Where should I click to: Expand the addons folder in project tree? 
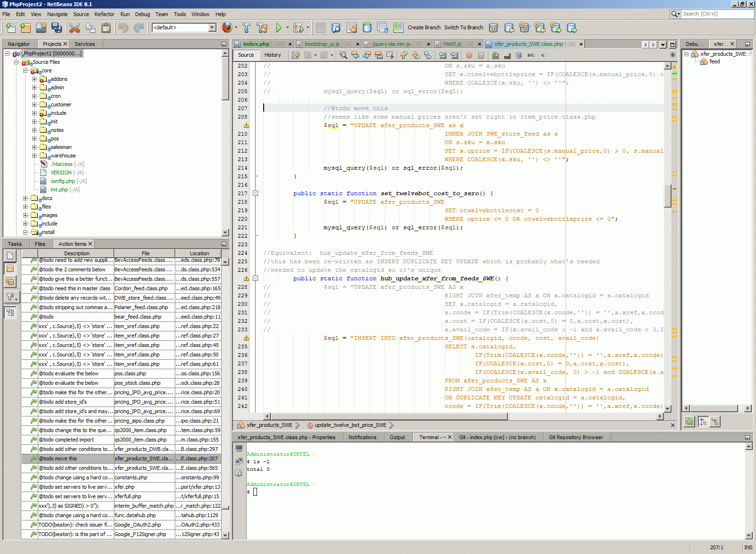coord(34,79)
